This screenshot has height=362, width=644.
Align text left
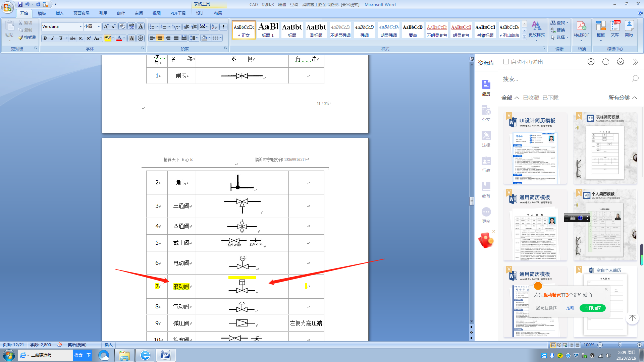(x=152, y=38)
